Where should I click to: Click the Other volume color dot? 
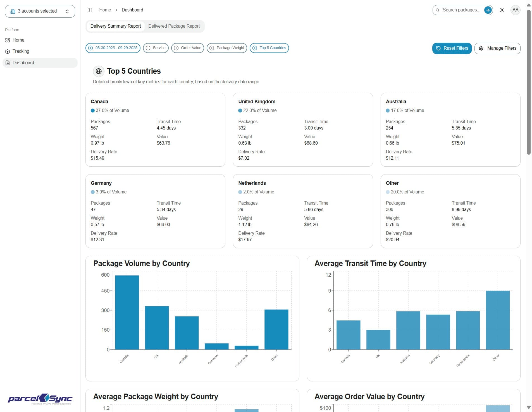(388, 192)
